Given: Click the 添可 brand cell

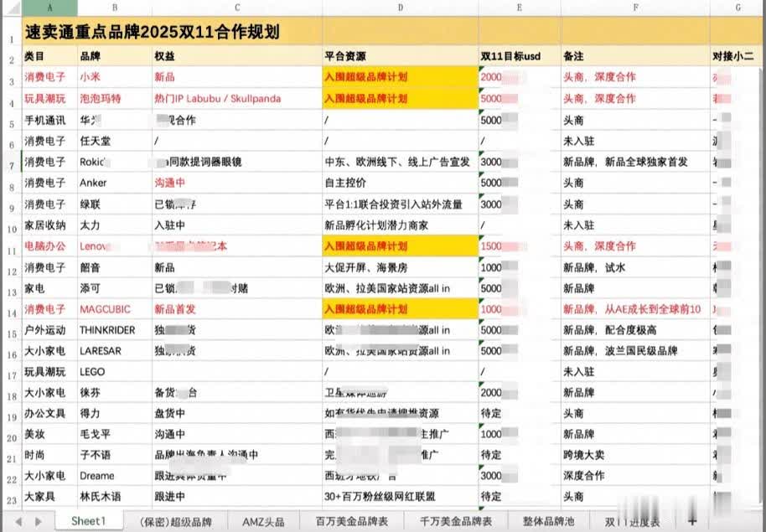Looking at the screenshot, I should coord(115,288).
